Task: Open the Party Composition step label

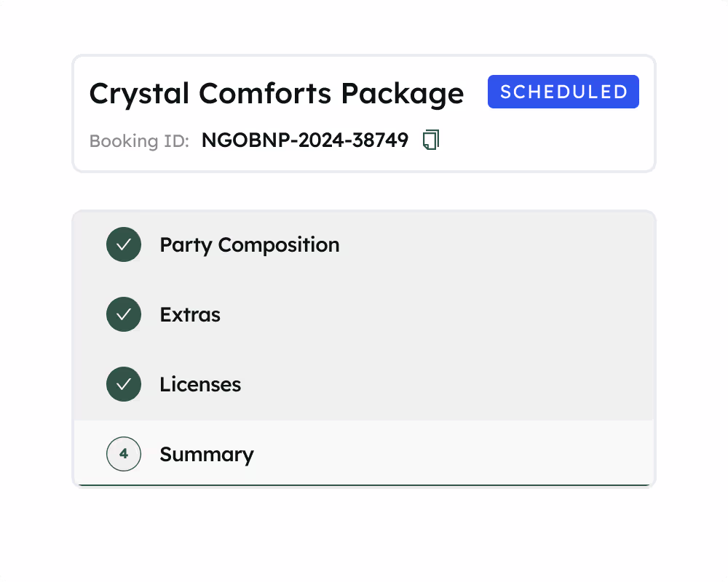Action: (x=249, y=244)
